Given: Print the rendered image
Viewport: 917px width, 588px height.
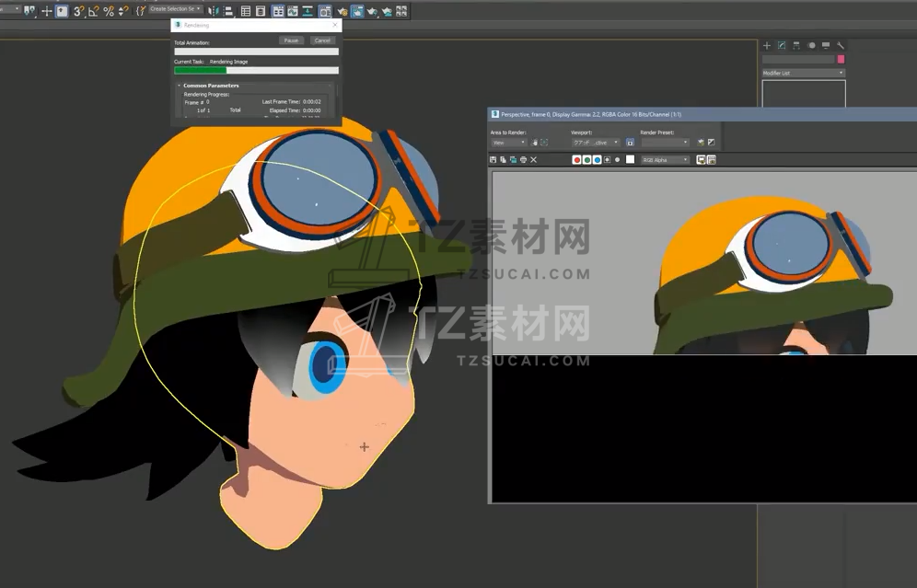Looking at the screenshot, I should [x=524, y=160].
